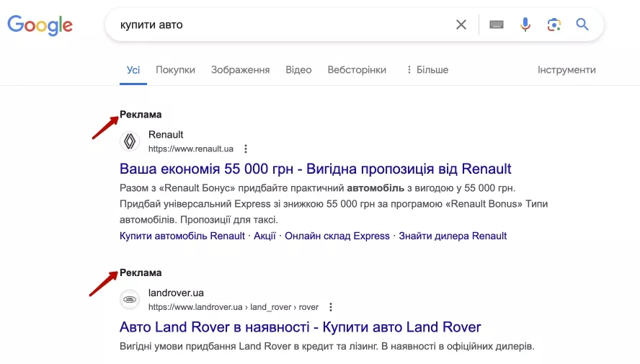Screen dimensions: 640x364
Task: Open 'Знайти дилера Renault' sitelink
Action: click(453, 236)
